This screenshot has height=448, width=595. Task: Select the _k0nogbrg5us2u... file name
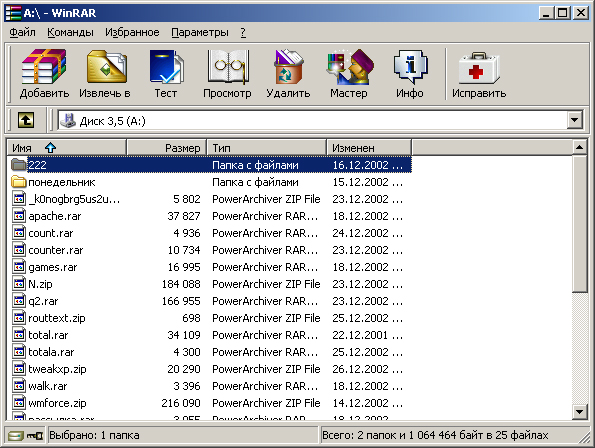(x=74, y=199)
